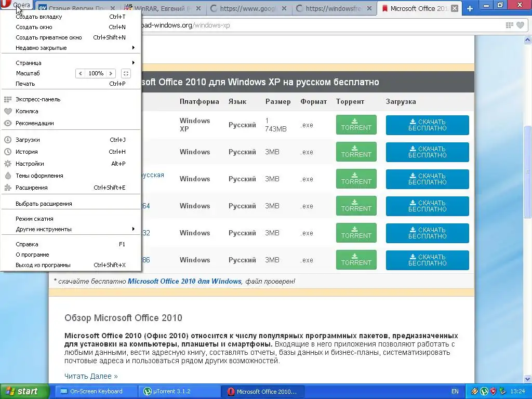
Task: Open On-Screen Keyboard taskbar button
Action: tap(96, 392)
